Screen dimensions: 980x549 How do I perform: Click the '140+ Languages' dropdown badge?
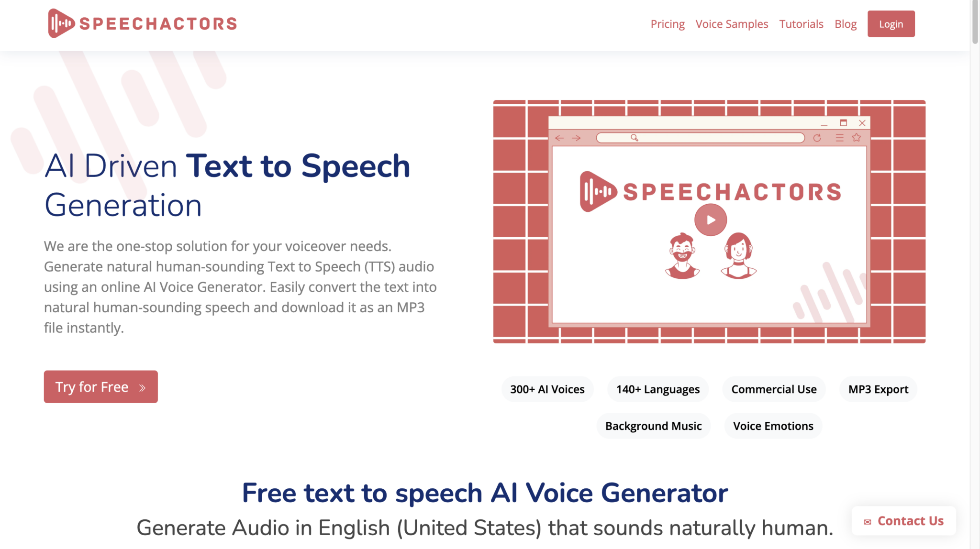657,389
